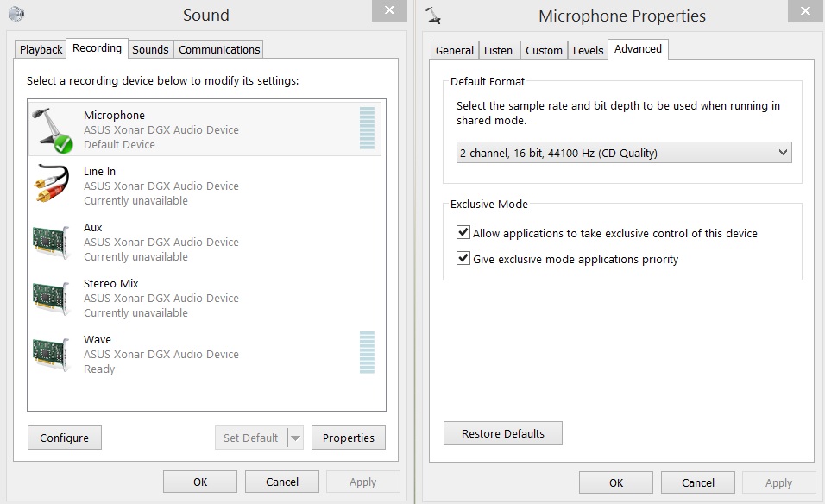
Task: Click Properties button in Sound window
Action: tap(348, 438)
